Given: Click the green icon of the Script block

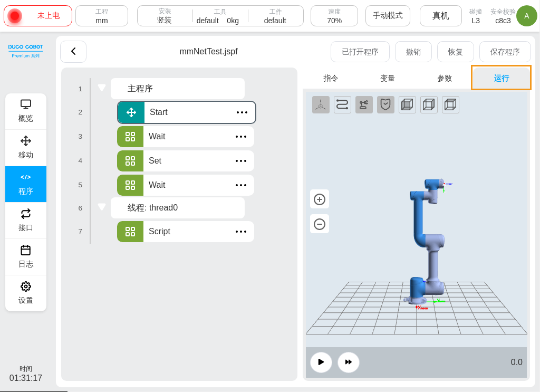Looking at the screenshot, I should point(130,232).
